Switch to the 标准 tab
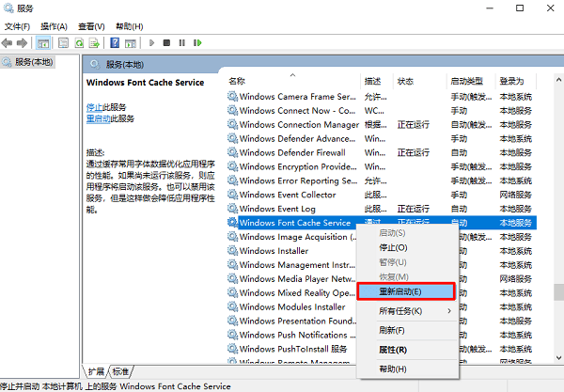The image size is (564, 392). (x=120, y=371)
